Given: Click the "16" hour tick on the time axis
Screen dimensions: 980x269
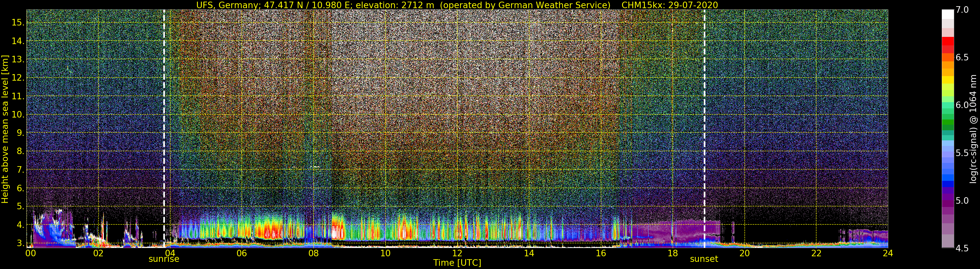Looking at the screenshot, I should 601,253.
